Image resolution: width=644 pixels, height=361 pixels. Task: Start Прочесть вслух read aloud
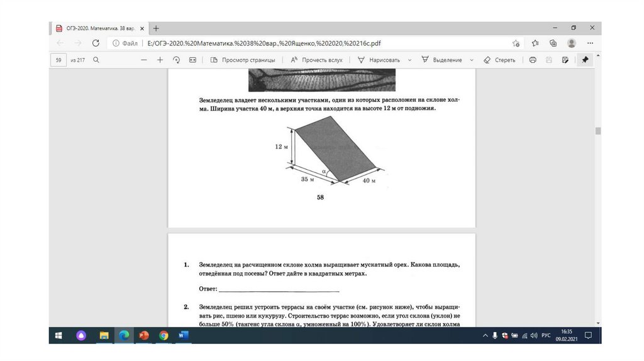317,60
